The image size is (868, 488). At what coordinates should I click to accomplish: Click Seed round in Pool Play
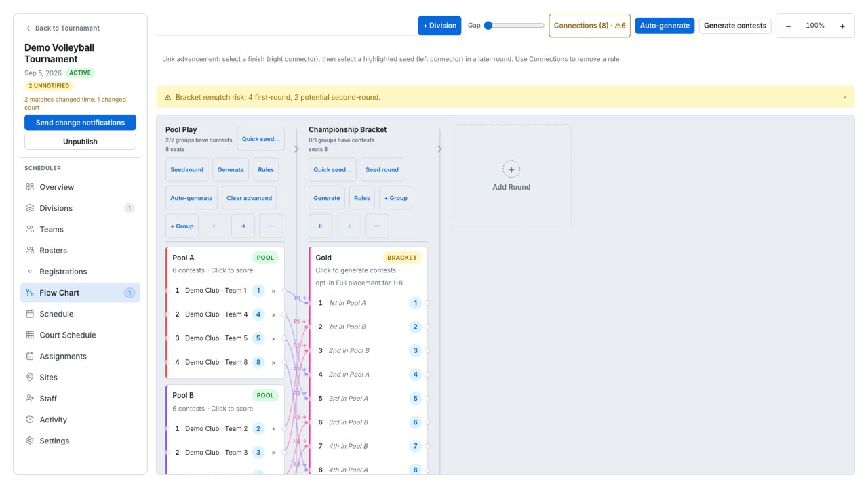point(186,170)
